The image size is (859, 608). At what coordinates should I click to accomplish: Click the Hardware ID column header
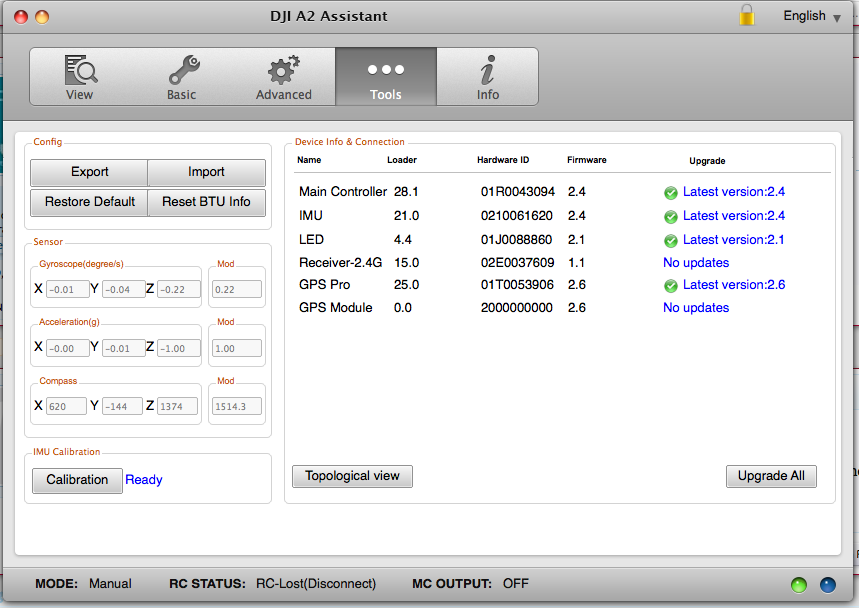point(503,160)
